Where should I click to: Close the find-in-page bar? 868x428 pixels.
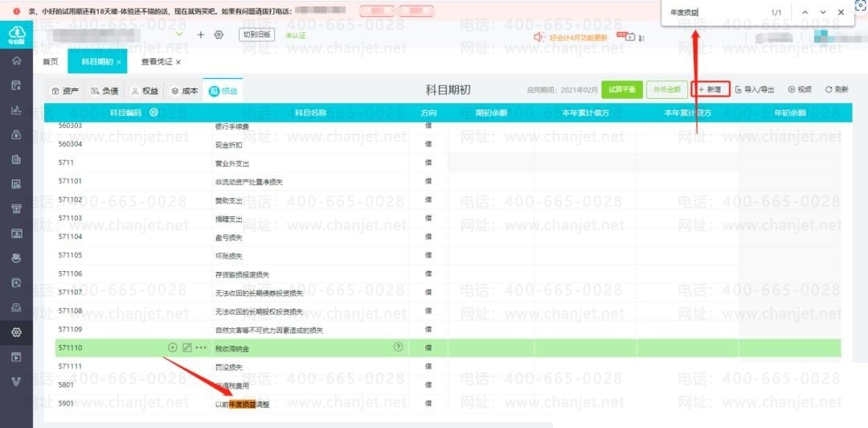(x=841, y=12)
